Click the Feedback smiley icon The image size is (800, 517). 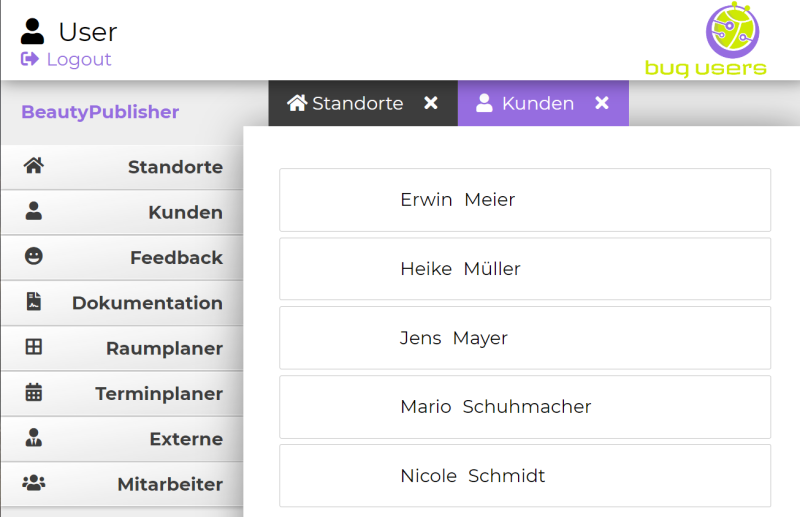coord(34,257)
